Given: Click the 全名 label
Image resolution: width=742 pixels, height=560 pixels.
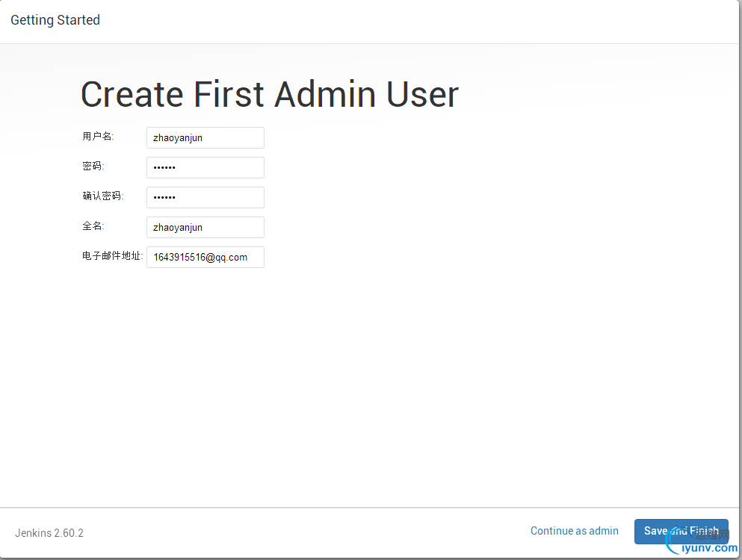Looking at the screenshot, I should [x=93, y=226].
